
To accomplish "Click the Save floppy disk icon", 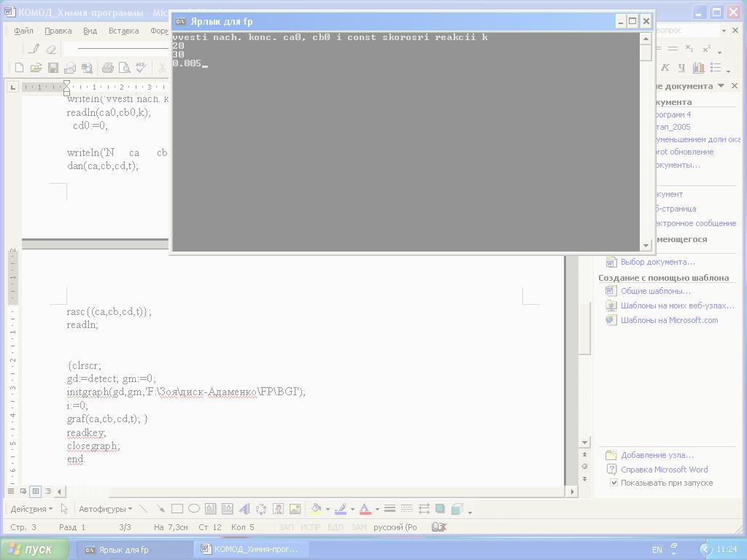I will (x=53, y=68).
